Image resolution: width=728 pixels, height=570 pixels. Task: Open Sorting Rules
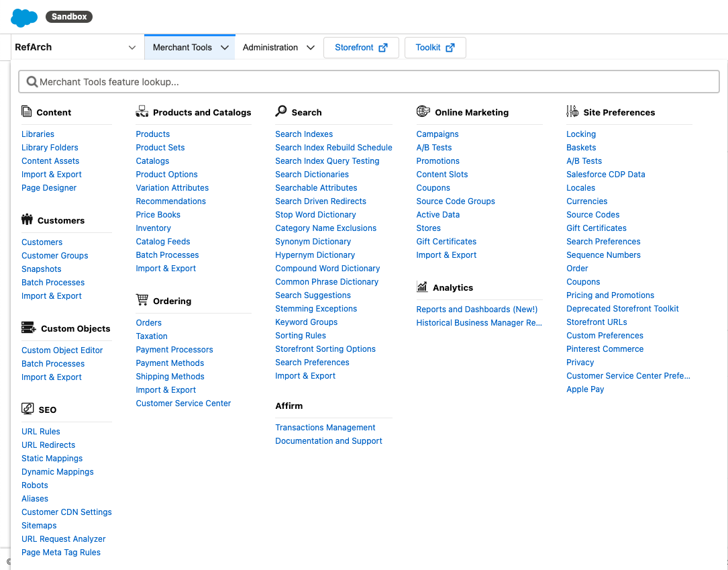(x=301, y=336)
